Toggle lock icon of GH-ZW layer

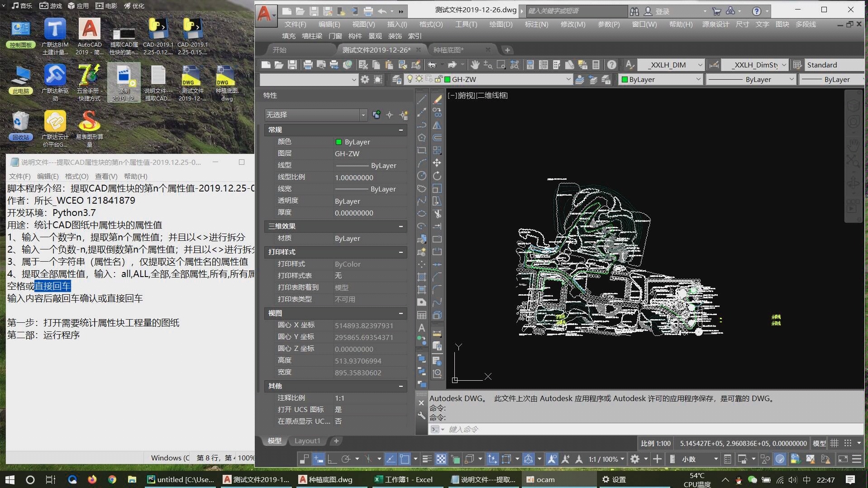click(x=438, y=79)
